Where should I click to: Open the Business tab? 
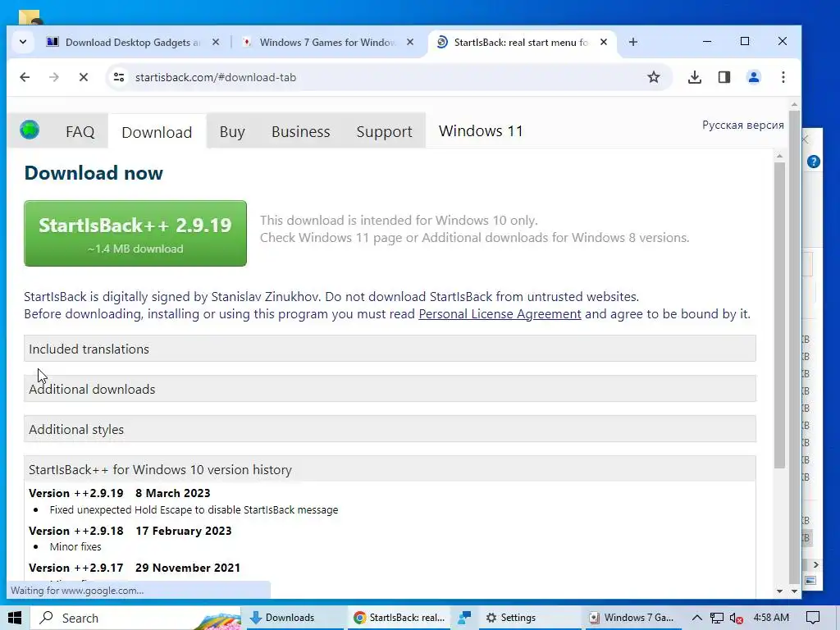(300, 131)
